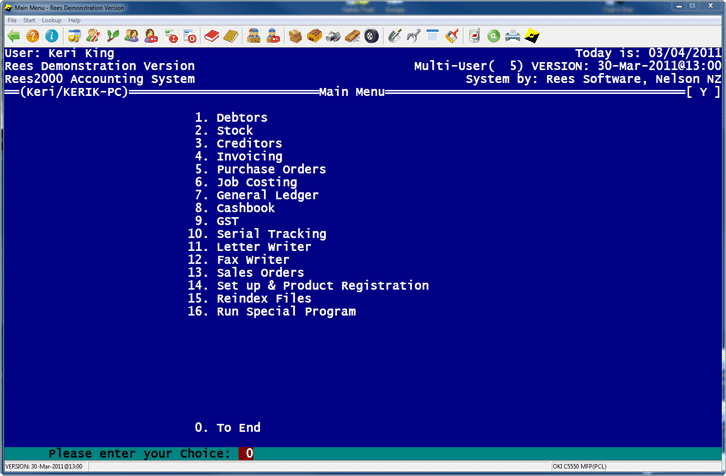Click the choice input field
Viewport: 726px width, 476px height.
(x=248, y=453)
